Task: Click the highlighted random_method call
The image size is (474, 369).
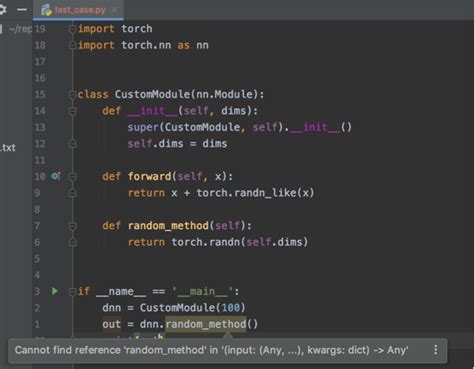Action: (206, 324)
